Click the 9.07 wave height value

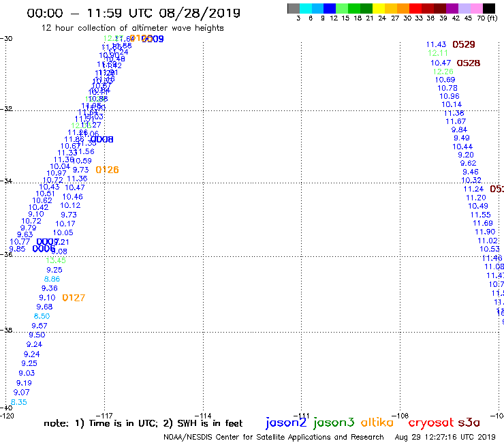click(x=22, y=393)
